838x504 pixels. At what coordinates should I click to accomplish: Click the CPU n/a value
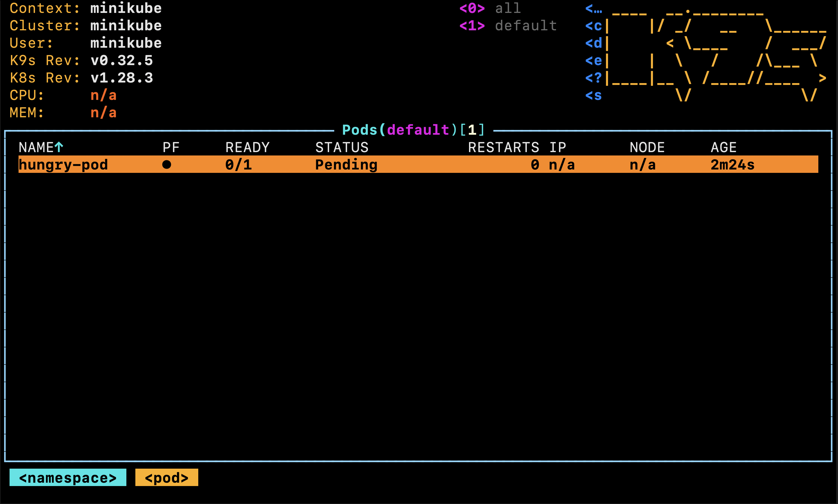click(x=103, y=95)
